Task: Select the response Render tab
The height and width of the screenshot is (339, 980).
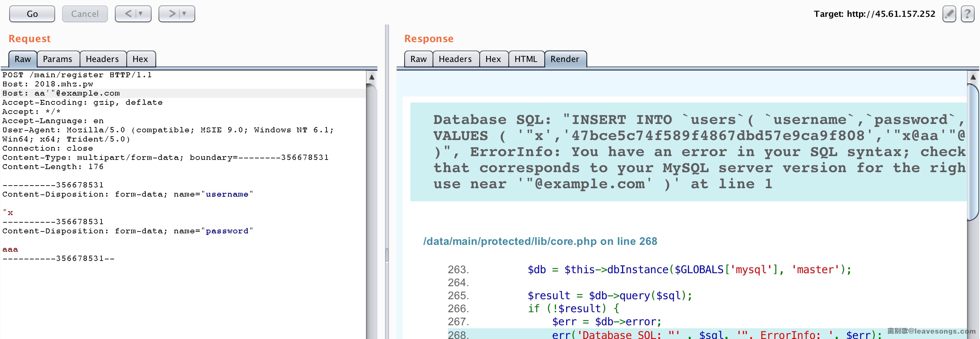Action: (565, 59)
